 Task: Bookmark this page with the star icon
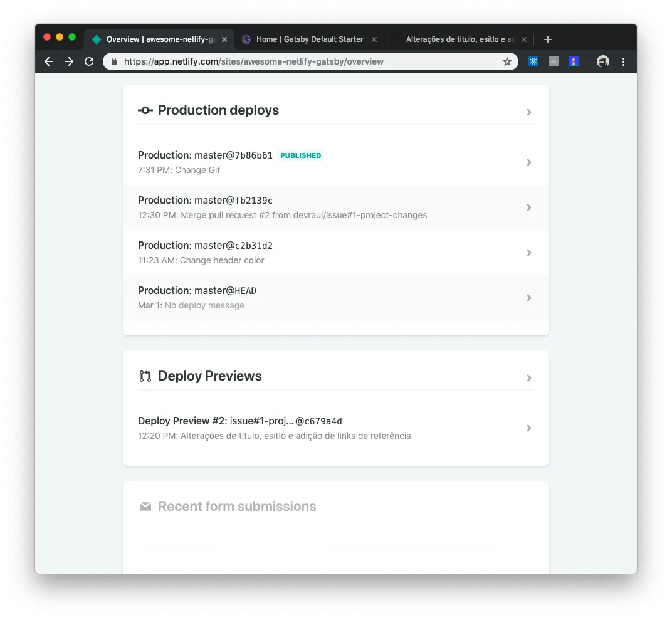[x=507, y=61]
